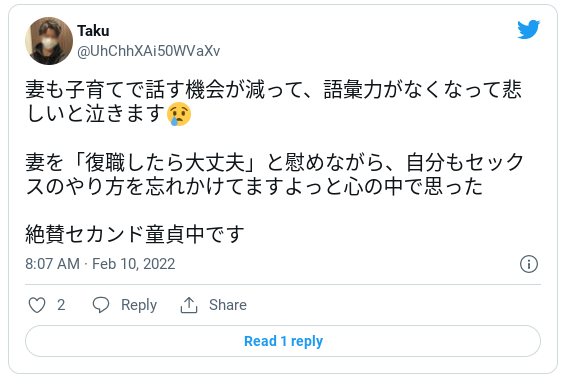Click the Share text label
Image resolution: width=561 pixels, height=378 pixels.
pos(228,305)
